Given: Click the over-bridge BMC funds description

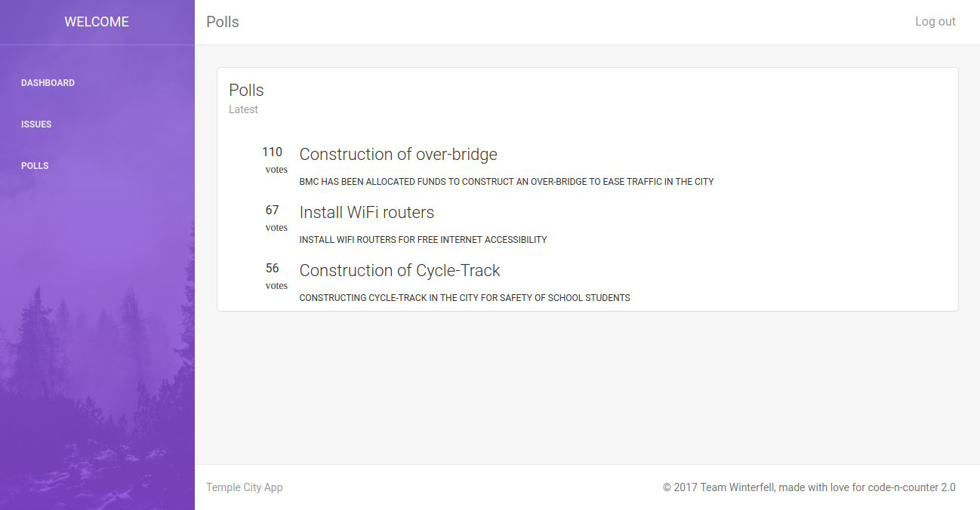Looking at the screenshot, I should [x=506, y=182].
